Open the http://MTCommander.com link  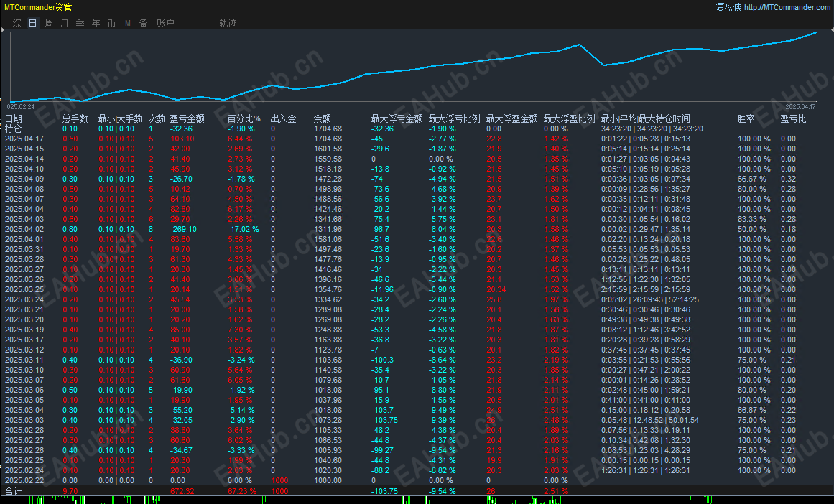tap(787, 7)
